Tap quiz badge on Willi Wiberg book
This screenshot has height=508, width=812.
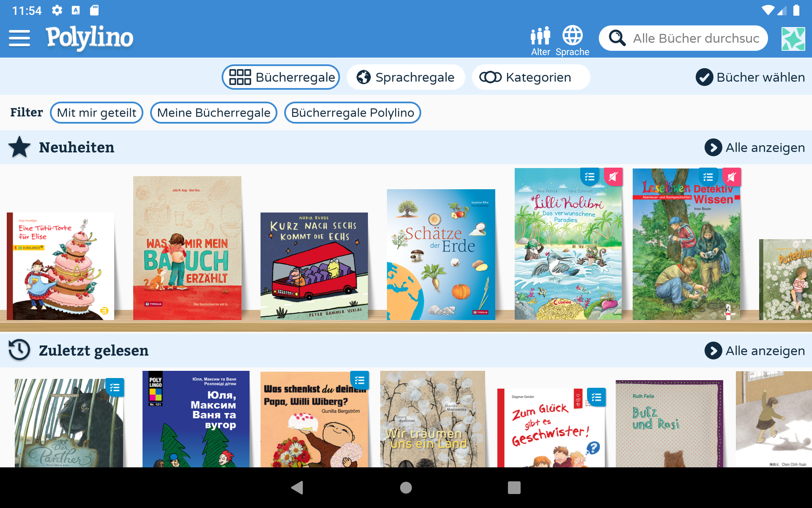(360, 380)
